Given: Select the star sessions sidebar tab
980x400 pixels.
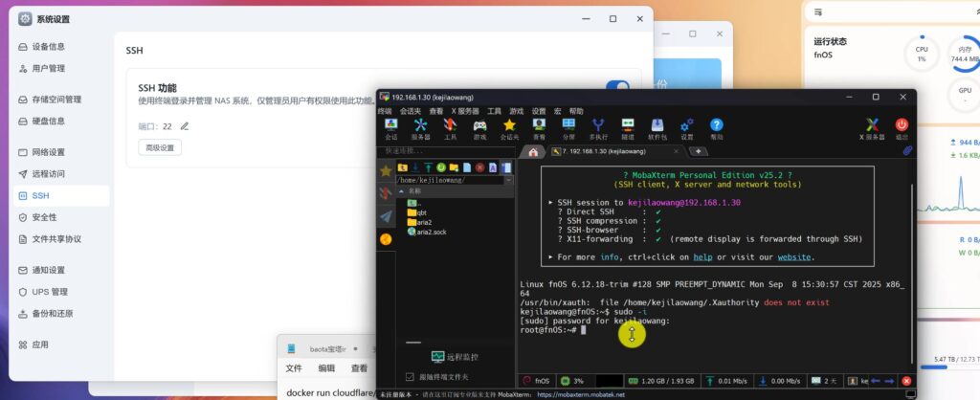Looking at the screenshot, I should pyautogui.click(x=386, y=170).
